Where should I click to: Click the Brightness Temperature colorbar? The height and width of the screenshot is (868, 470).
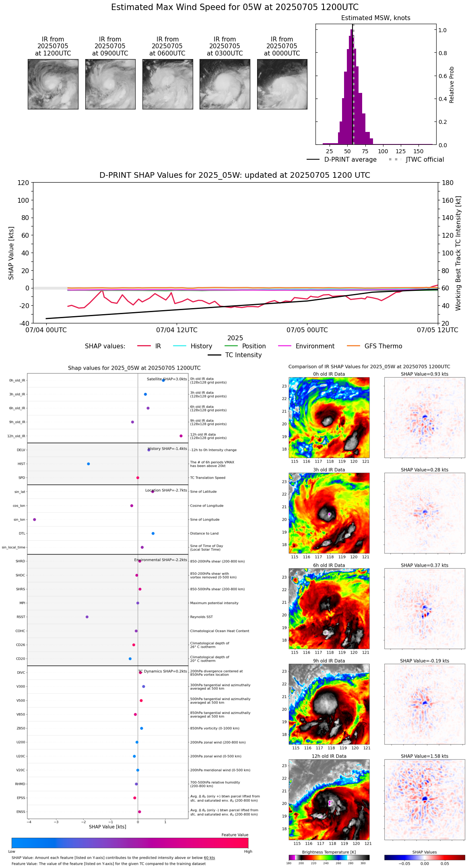(329, 858)
